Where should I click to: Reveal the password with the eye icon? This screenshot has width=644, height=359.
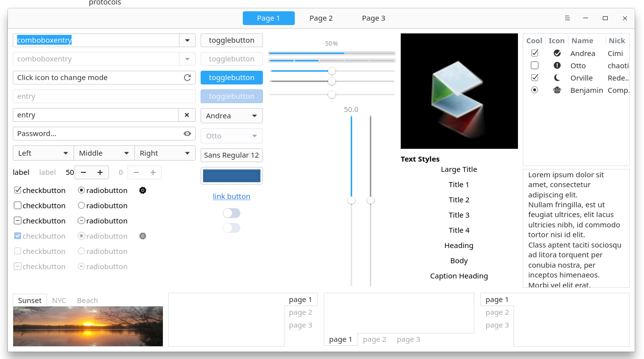pos(187,134)
